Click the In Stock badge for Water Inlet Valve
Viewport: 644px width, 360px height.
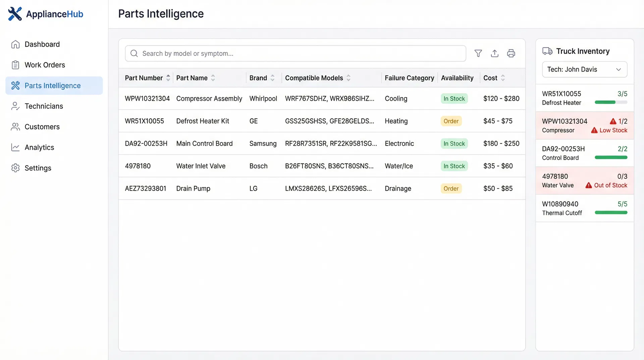[454, 166]
